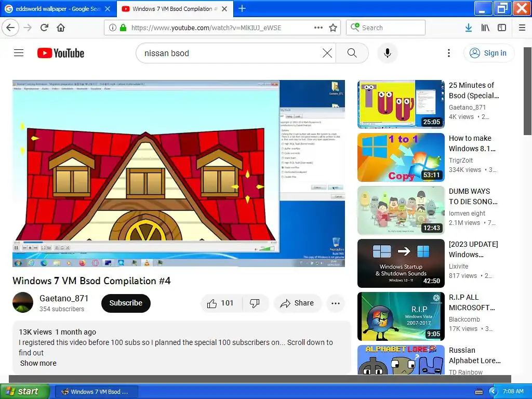The image size is (532, 399).
Task: Click the green padlock security icon
Action: click(x=123, y=28)
